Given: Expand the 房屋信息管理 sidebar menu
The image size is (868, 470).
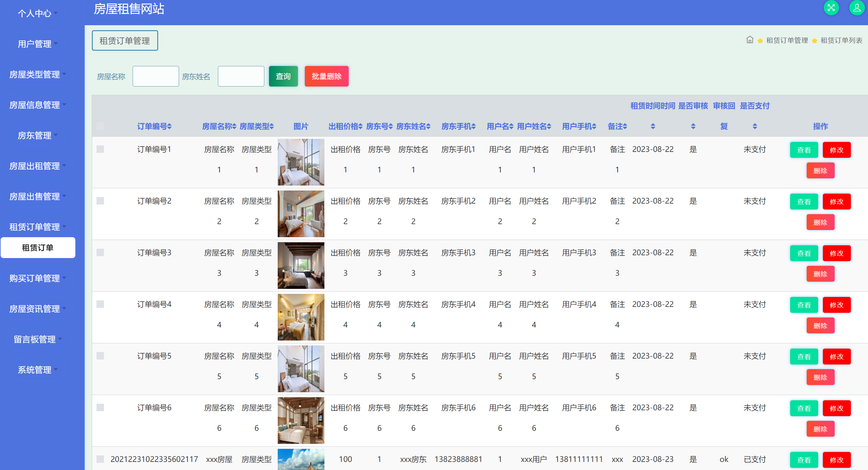Looking at the screenshot, I should [37, 105].
